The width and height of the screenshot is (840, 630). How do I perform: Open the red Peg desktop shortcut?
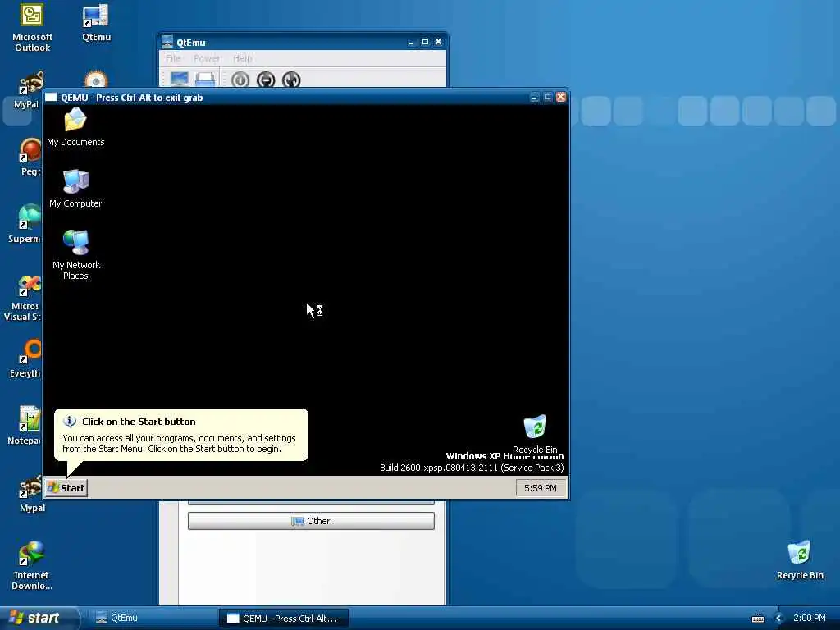(x=30, y=157)
